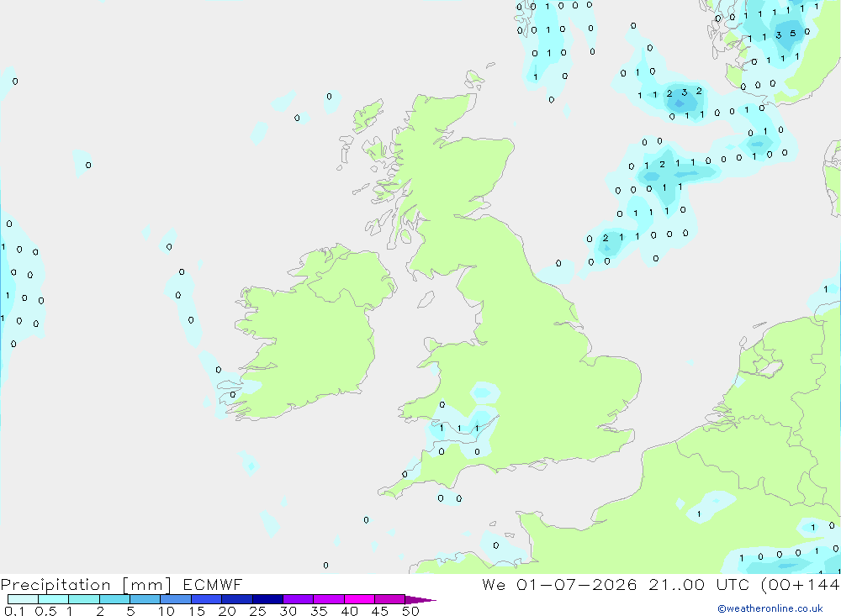Pick the 10–15 mm legend color swatch
Screen dimensions: 841x616
point(176,599)
